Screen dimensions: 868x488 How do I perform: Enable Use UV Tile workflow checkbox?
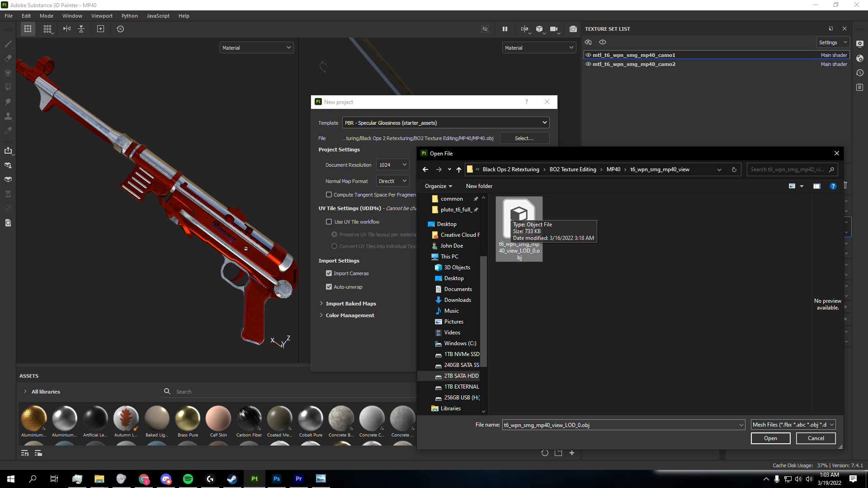[x=329, y=222]
